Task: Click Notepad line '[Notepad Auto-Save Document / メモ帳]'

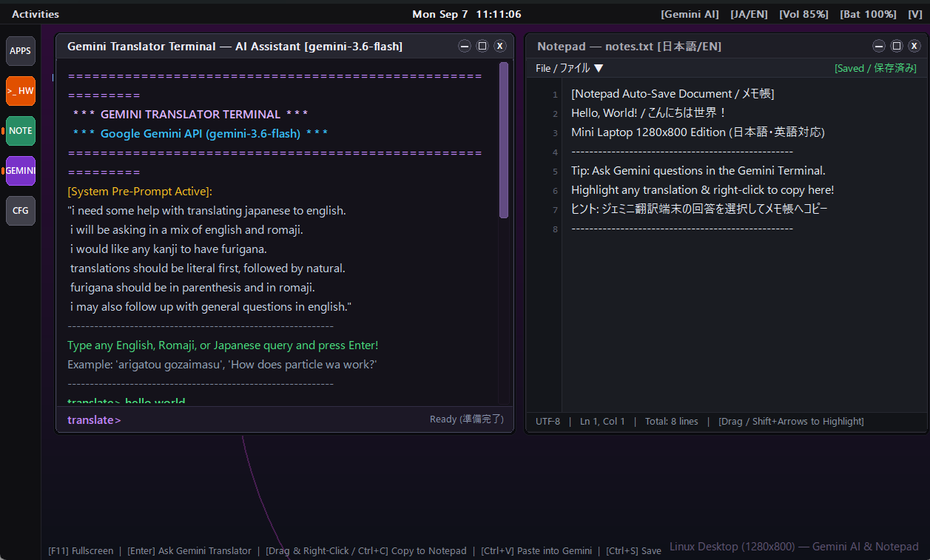Action: tap(673, 94)
